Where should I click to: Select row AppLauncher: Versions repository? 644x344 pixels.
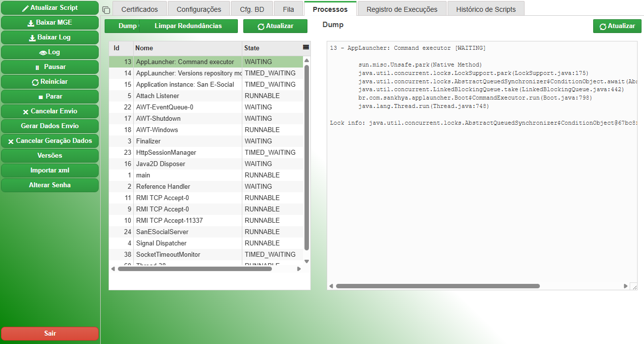pyautogui.click(x=206, y=73)
